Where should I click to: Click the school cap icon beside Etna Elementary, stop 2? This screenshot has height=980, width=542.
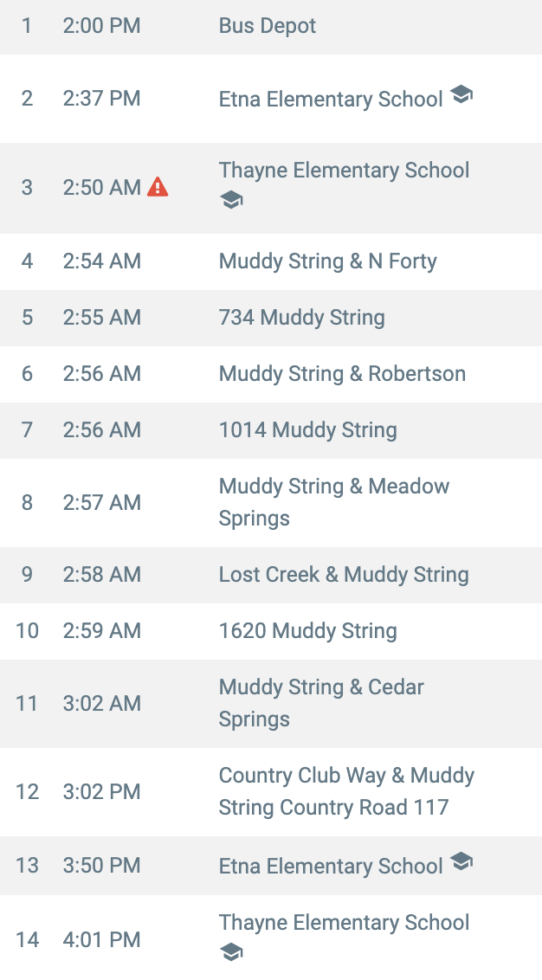click(461, 94)
